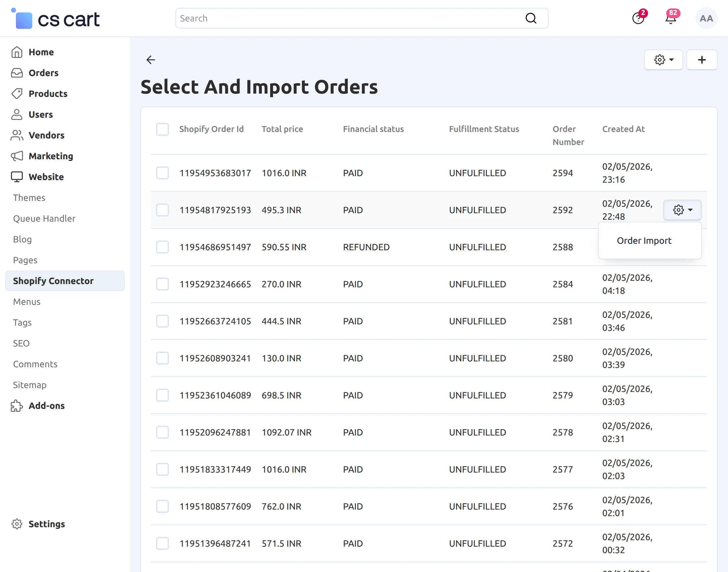Collapse the row gear dropdown for order 2592
The image size is (728, 572).
tap(682, 210)
